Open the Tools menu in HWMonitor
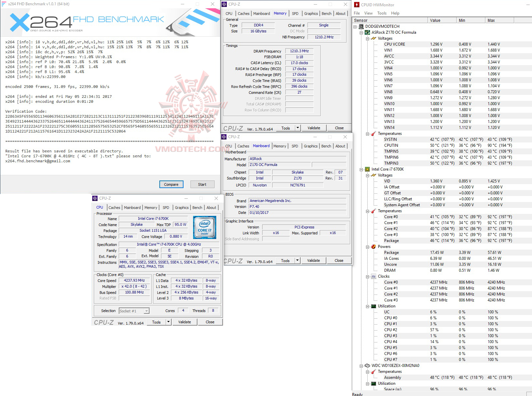 click(382, 13)
